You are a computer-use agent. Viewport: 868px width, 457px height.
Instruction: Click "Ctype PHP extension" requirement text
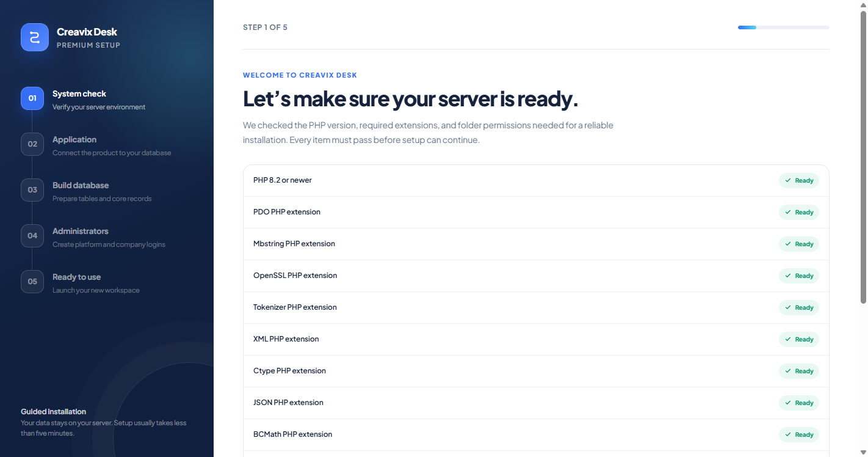coord(290,371)
